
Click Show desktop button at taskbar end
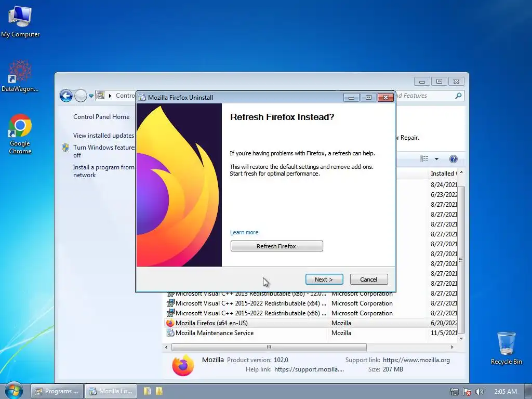pyautogui.click(x=528, y=391)
